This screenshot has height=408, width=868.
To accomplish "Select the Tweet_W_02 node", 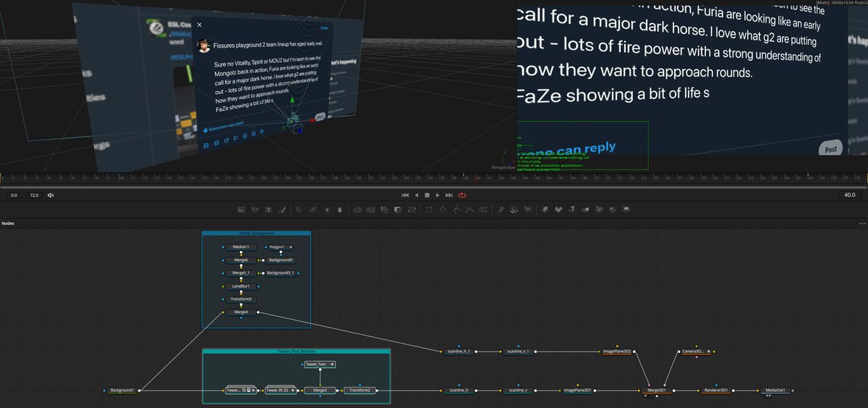I will (281, 390).
